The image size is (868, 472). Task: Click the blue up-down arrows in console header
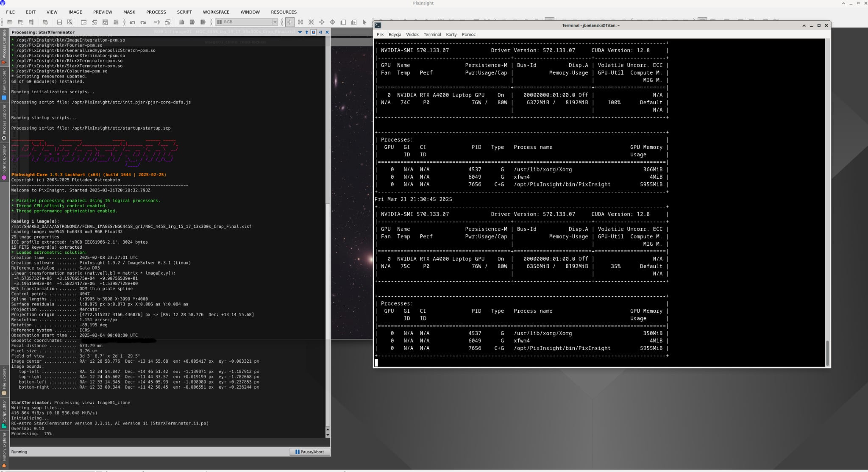click(306, 32)
